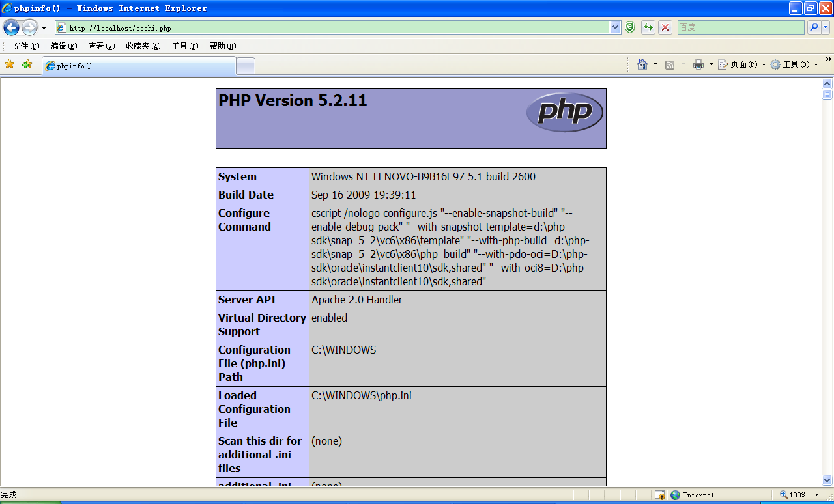
Task: Click the 'Sep 16 2009 19:39:11' value
Action: (x=364, y=195)
